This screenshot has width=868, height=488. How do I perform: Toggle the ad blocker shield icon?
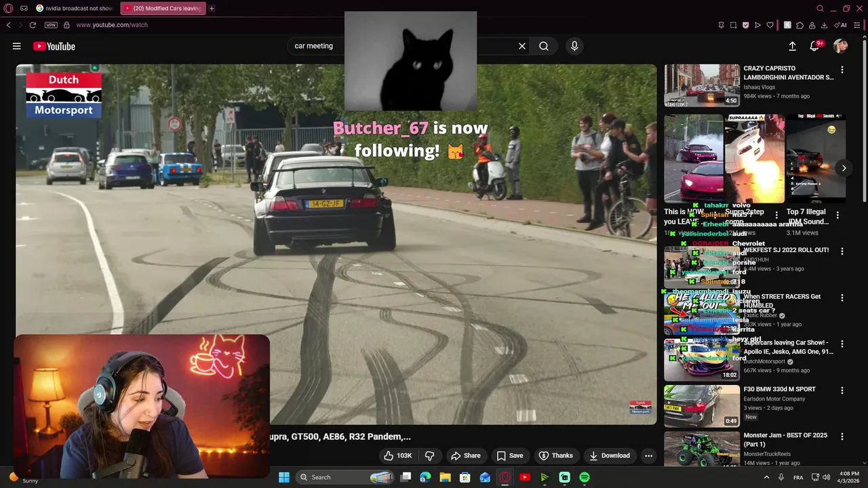tap(745, 25)
